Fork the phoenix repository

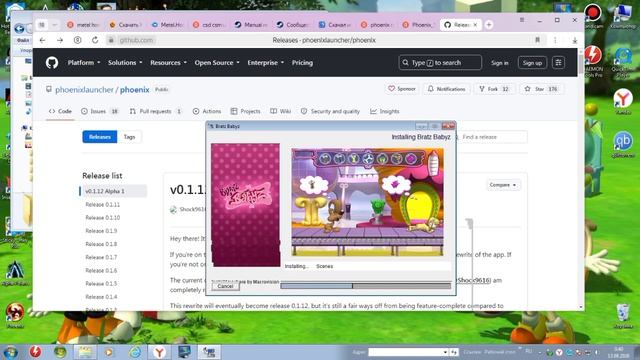coord(494,89)
